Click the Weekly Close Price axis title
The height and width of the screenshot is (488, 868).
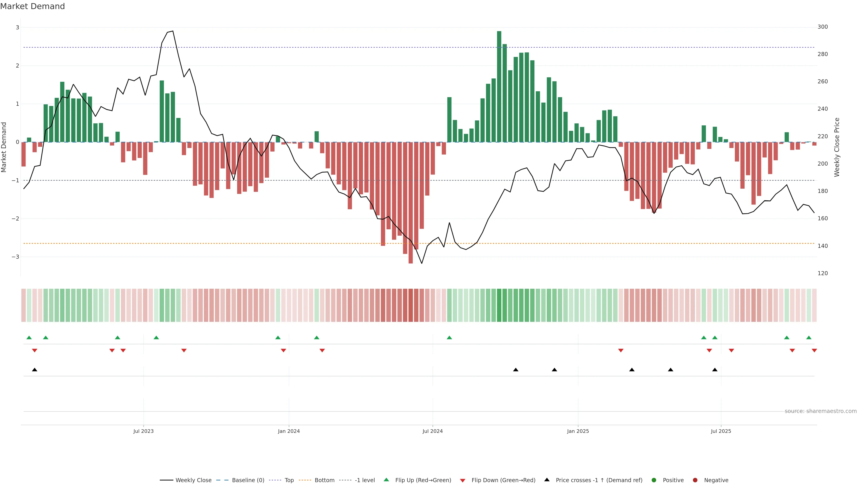tap(837, 147)
